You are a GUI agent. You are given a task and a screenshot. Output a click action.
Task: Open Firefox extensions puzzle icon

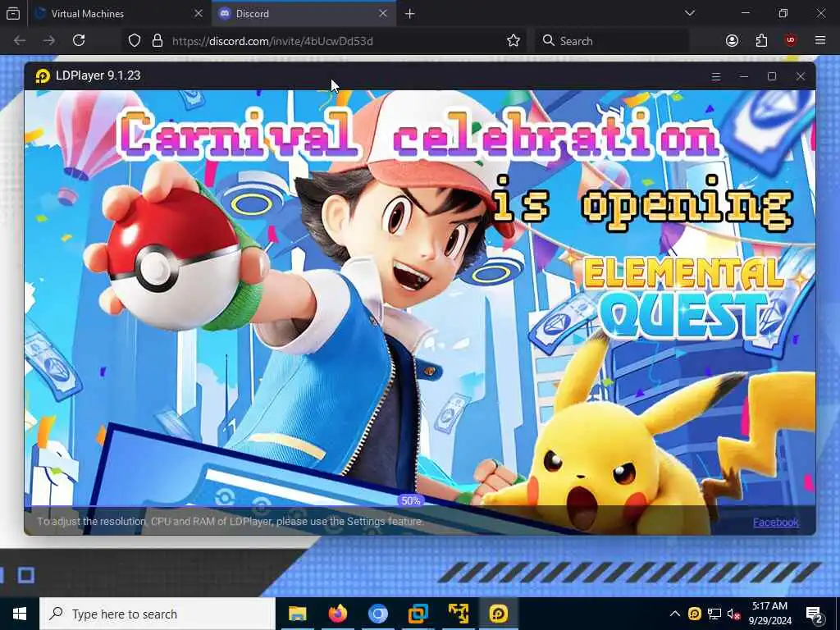click(x=761, y=41)
